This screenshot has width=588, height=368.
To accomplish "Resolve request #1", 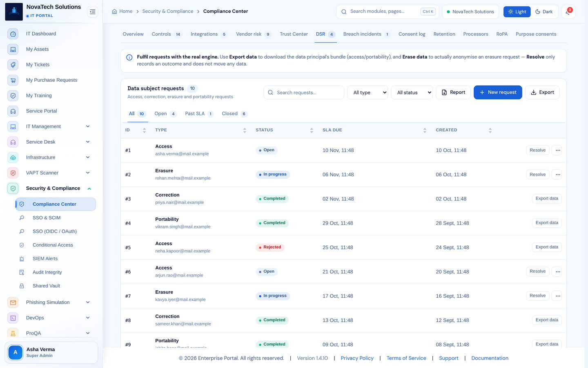I will (537, 150).
